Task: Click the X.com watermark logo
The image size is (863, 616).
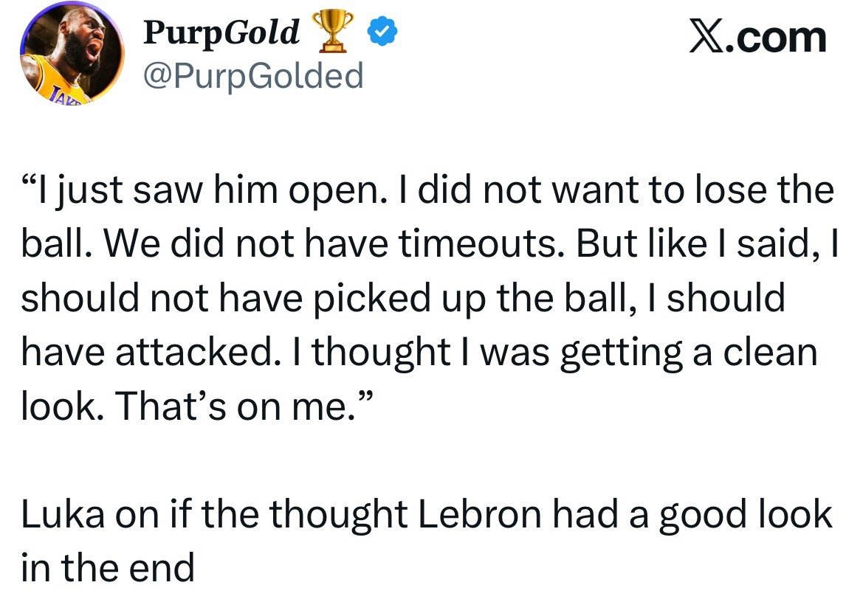Action: 757,37
